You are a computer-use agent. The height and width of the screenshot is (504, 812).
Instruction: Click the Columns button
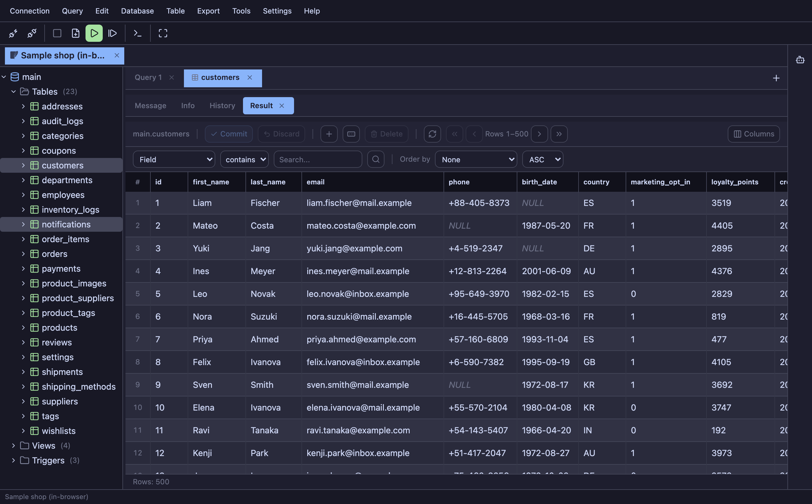(754, 134)
